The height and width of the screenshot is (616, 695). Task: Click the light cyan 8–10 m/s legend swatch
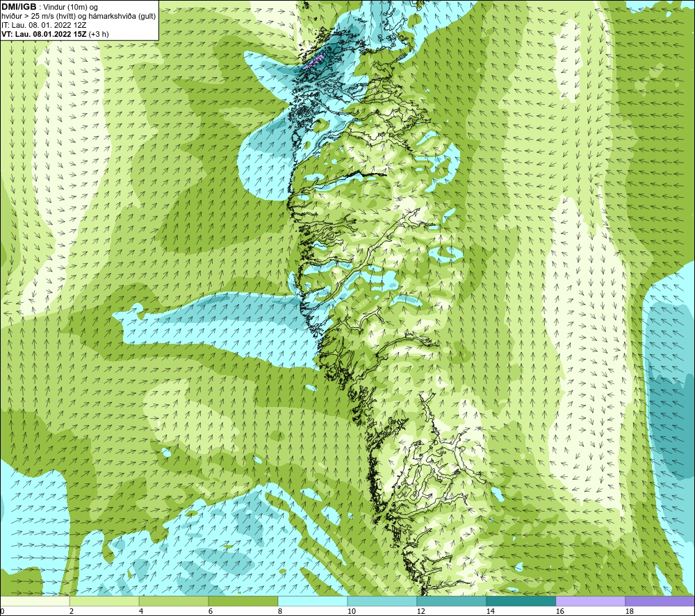point(313,601)
